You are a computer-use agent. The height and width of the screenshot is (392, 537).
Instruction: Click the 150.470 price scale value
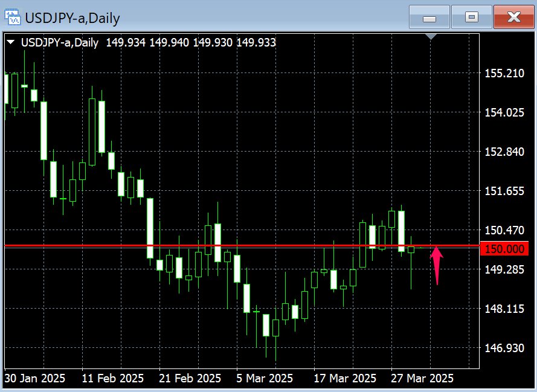[x=504, y=230]
